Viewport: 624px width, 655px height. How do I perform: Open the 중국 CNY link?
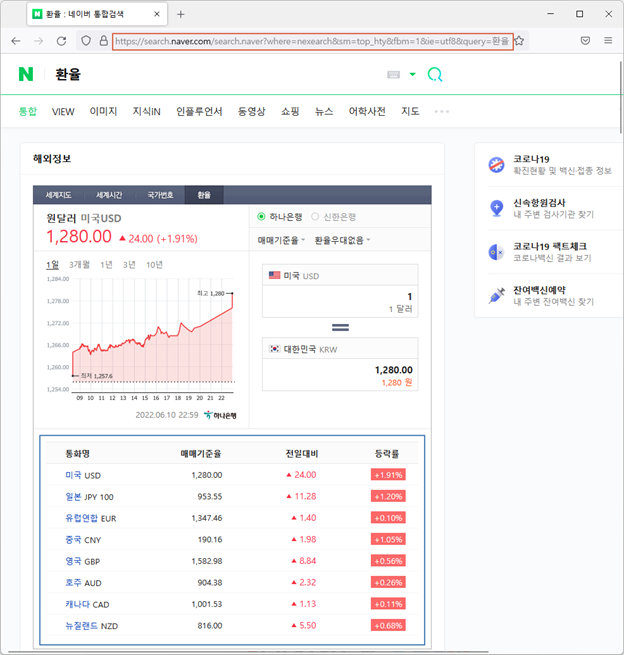[83, 540]
